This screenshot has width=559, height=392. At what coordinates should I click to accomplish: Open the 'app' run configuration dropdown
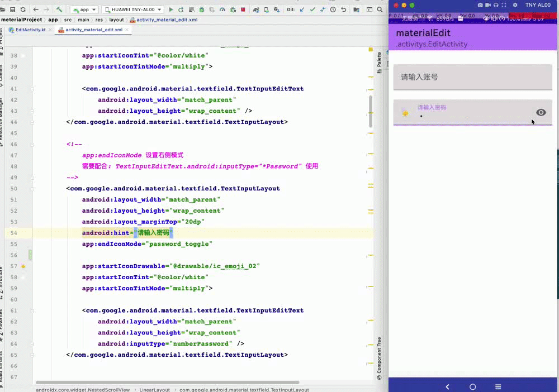point(84,9)
